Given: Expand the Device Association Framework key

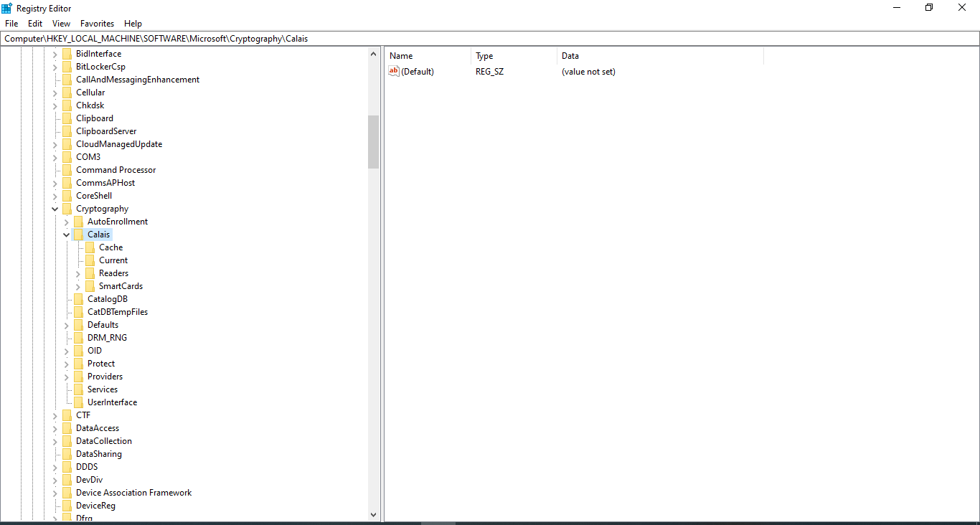Looking at the screenshot, I should click(55, 493).
